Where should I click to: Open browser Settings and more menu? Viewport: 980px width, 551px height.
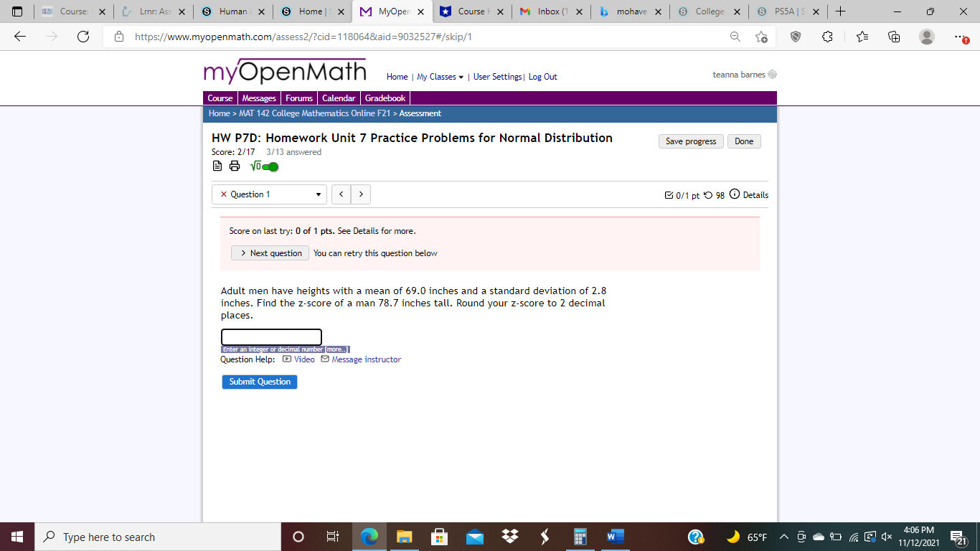pos(962,37)
